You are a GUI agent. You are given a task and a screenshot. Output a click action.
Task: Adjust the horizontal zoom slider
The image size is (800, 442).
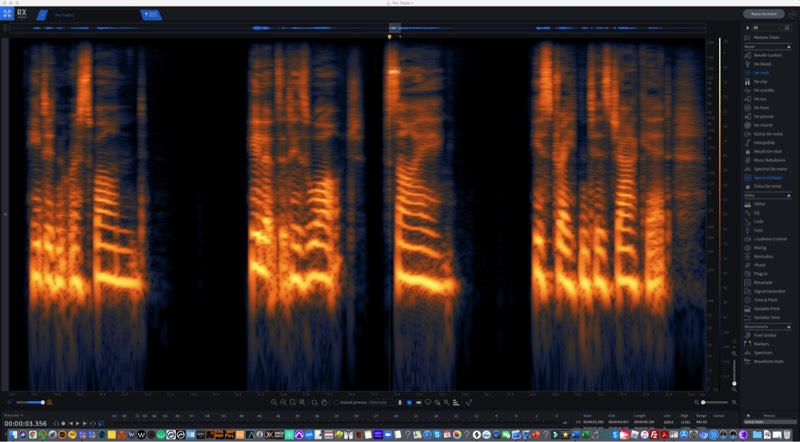tap(714, 403)
